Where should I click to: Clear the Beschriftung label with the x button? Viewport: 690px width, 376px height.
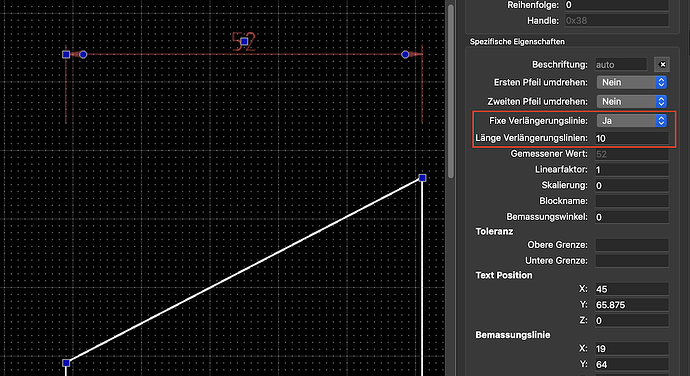tap(662, 65)
